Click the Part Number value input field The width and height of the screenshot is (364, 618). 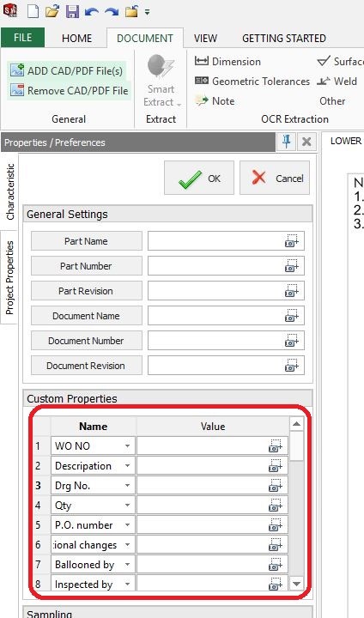tap(226, 265)
